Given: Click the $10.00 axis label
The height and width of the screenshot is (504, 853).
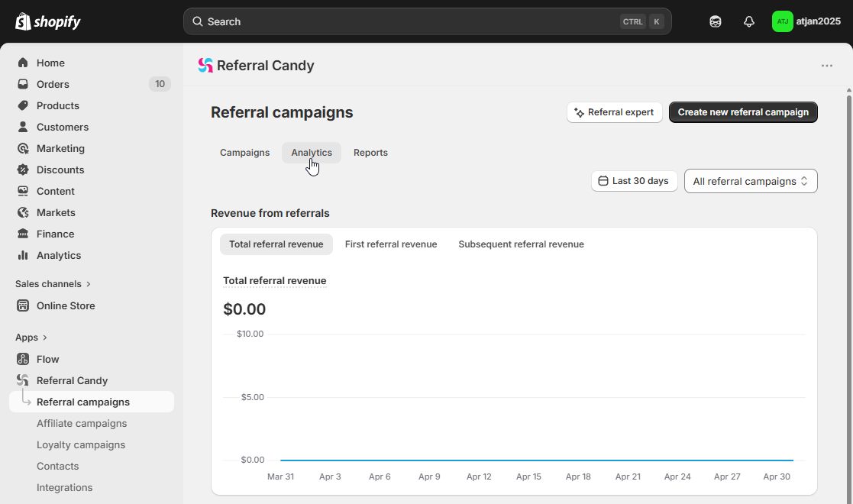Looking at the screenshot, I should point(250,334).
